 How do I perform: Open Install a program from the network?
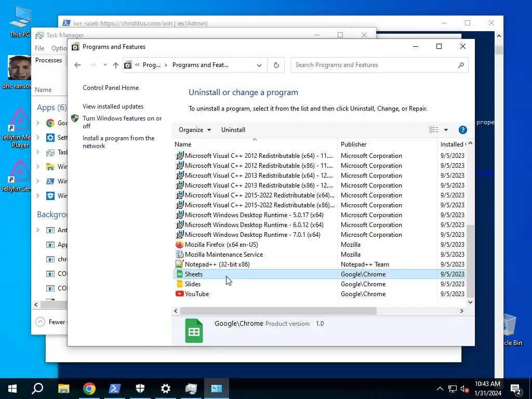point(118,142)
